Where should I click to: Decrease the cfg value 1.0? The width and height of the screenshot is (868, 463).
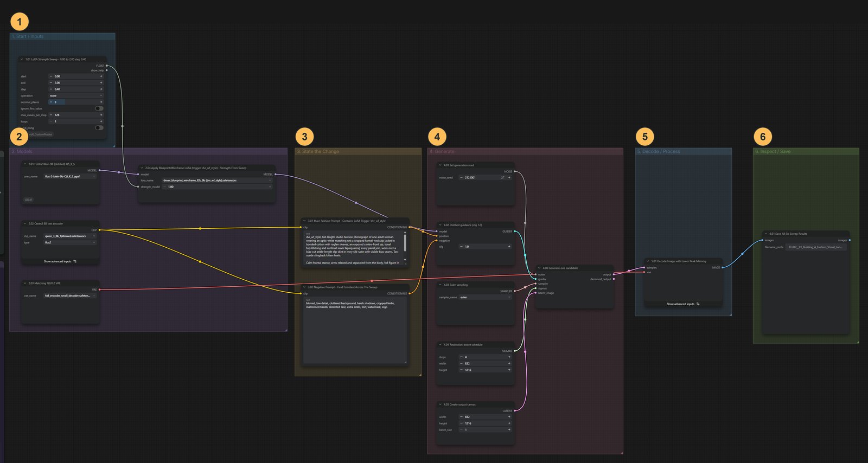pos(461,247)
